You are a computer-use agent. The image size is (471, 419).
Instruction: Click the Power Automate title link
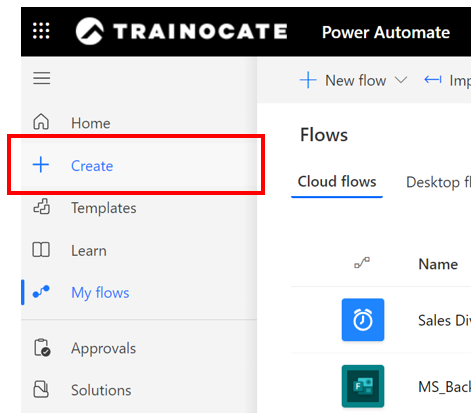pyautogui.click(x=386, y=32)
